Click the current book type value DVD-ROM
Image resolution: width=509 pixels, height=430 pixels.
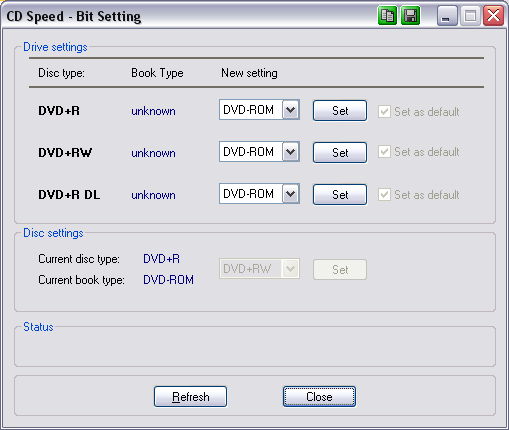coord(168,280)
